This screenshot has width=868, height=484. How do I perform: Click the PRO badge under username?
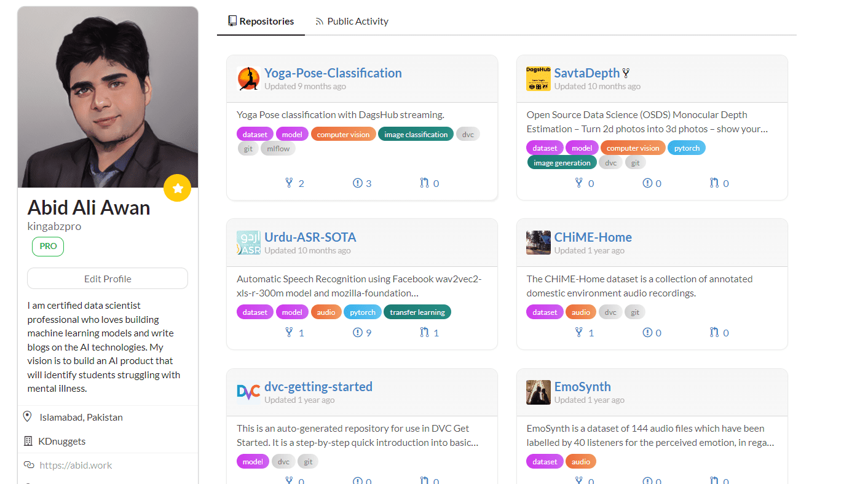pos(48,246)
